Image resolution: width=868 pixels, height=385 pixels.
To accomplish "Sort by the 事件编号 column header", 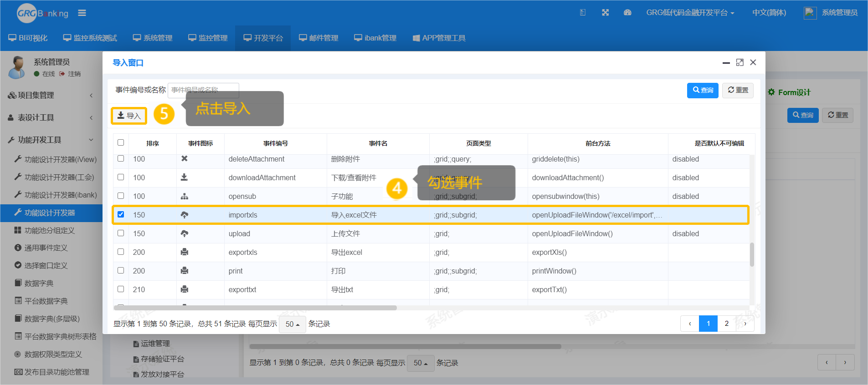I will [x=276, y=143].
